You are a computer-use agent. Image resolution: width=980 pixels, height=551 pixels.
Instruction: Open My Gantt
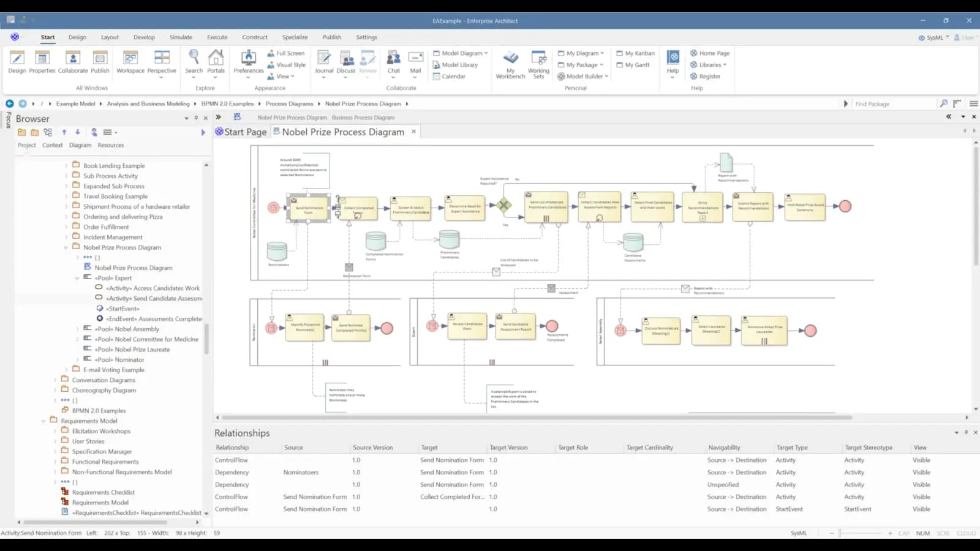pyautogui.click(x=633, y=65)
